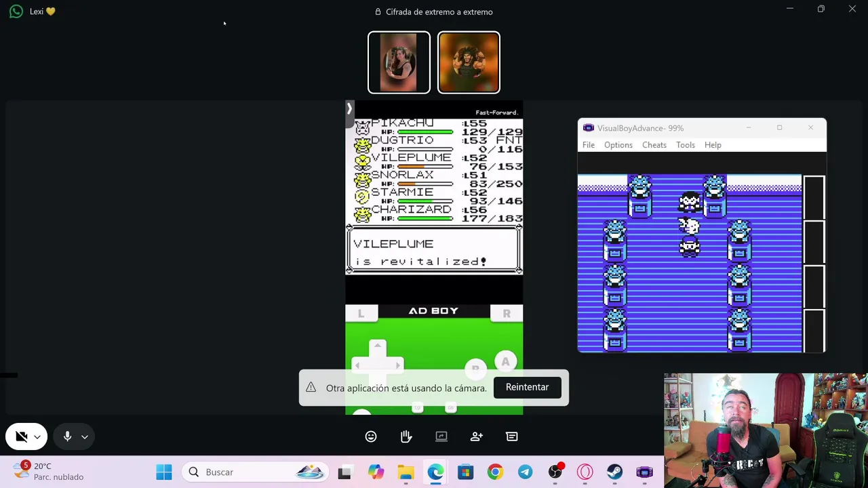Click the taskbar Buscar search field
This screenshot has height=488, width=868.
click(255, 472)
